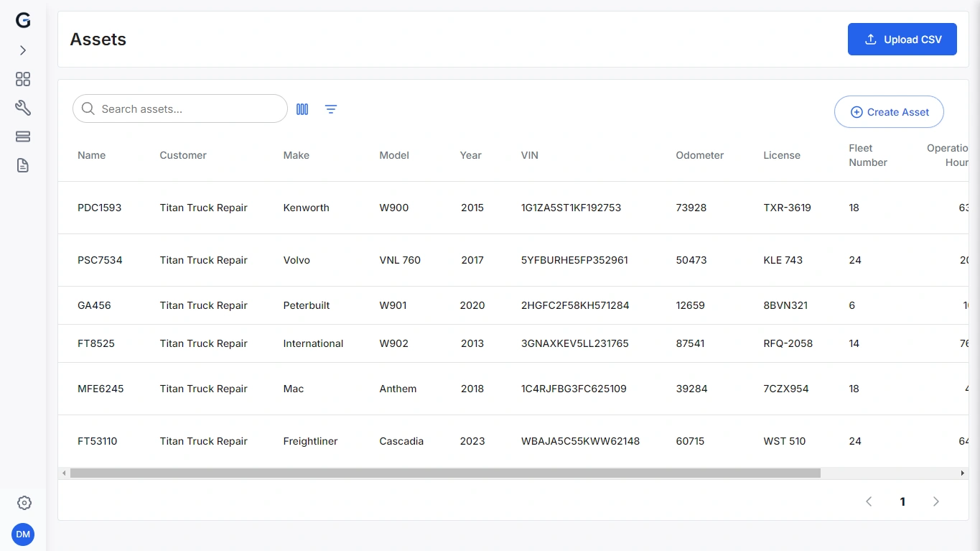This screenshot has width=980, height=551.
Task: Go to previous page arrow
Action: point(869,501)
